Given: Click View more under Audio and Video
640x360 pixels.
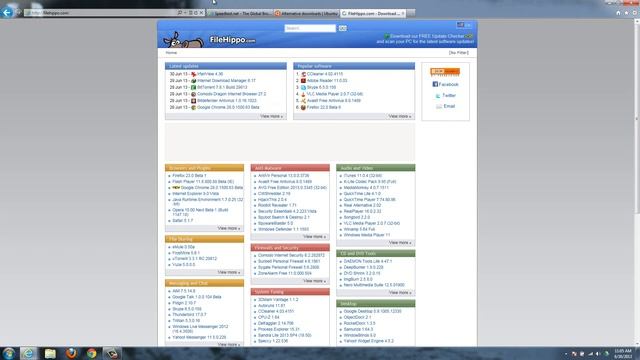Looking at the screenshot, I should click(400, 243).
